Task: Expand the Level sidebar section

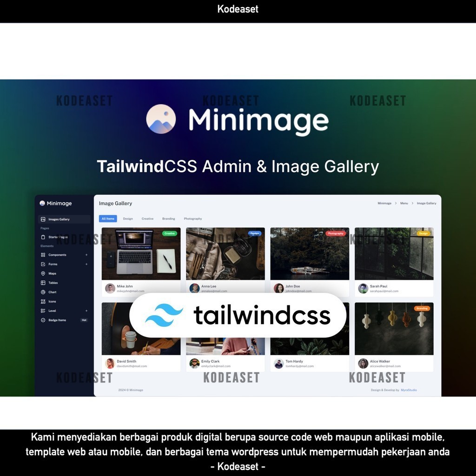Action: pos(86,311)
